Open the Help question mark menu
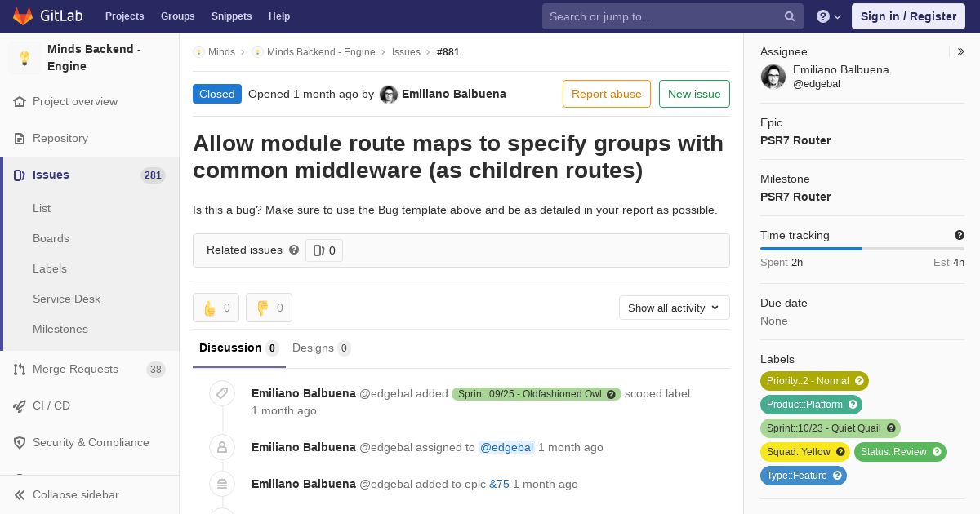980x514 pixels. tap(829, 16)
